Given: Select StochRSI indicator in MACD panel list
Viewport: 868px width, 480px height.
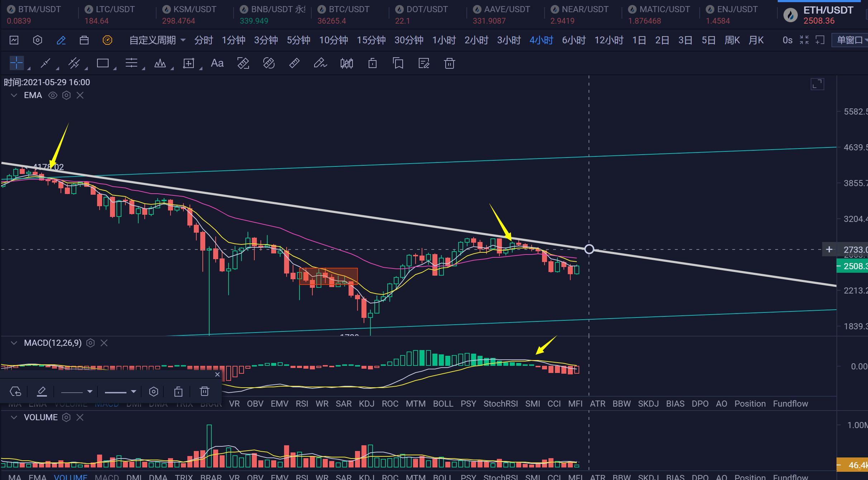Looking at the screenshot, I should click(500, 404).
